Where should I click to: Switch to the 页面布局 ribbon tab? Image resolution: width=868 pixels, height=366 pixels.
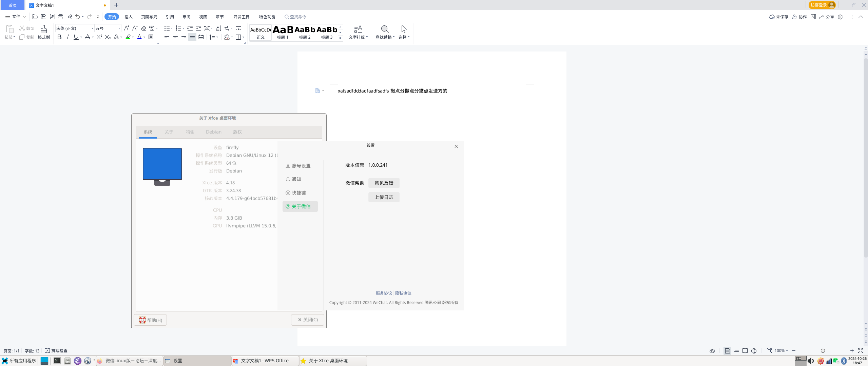[149, 17]
